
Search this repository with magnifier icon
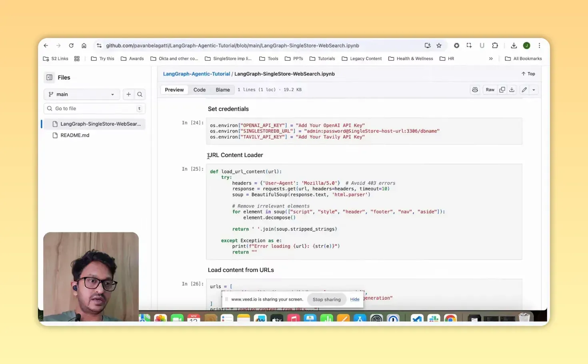(140, 94)
